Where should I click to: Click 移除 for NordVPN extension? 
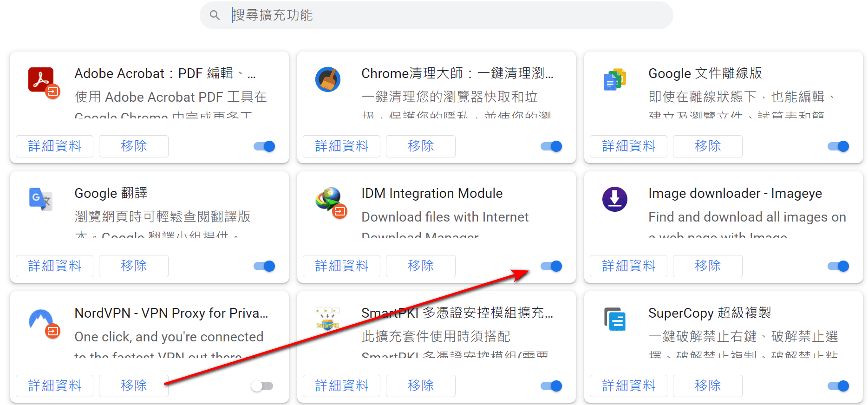[134, 386]
